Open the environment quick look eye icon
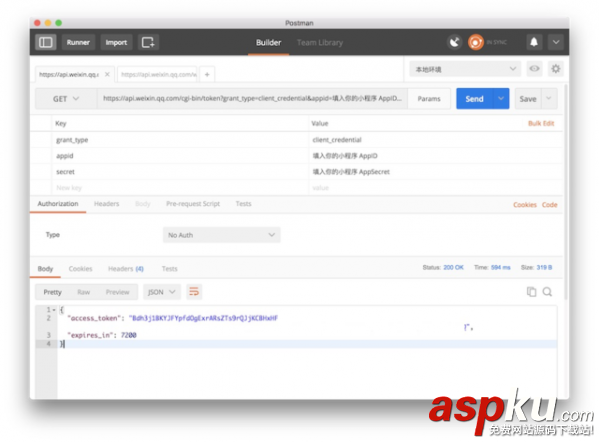 [x=534, y=69]
